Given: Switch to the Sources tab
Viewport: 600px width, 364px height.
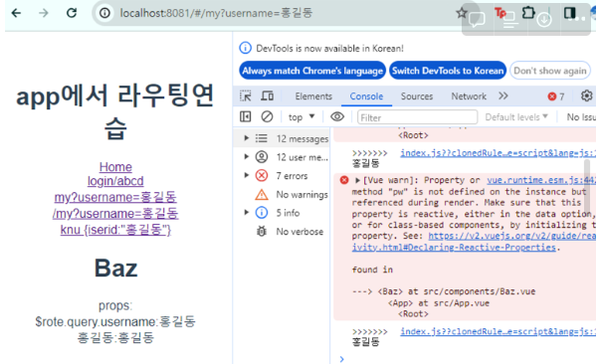Looking at the screenshot, I should 417,96.
